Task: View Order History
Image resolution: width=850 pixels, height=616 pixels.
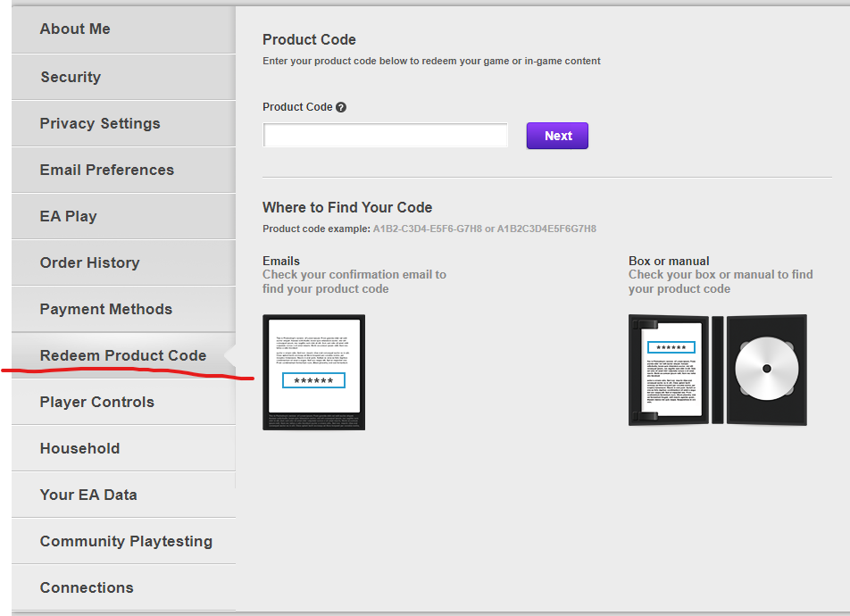Action: point(123,263)
